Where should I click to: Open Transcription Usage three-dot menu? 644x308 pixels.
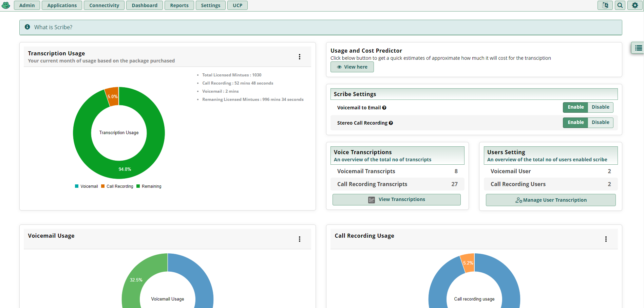[x=300, y=57]
